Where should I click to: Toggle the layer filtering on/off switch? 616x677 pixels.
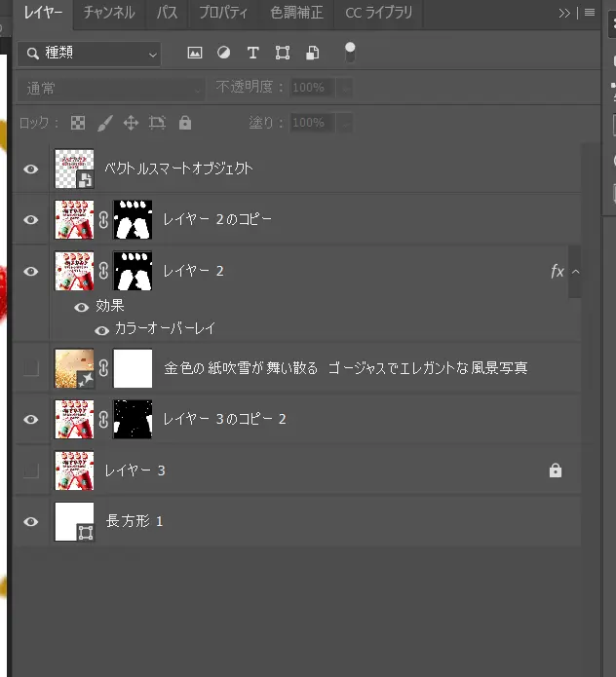[x=350, y=53]
